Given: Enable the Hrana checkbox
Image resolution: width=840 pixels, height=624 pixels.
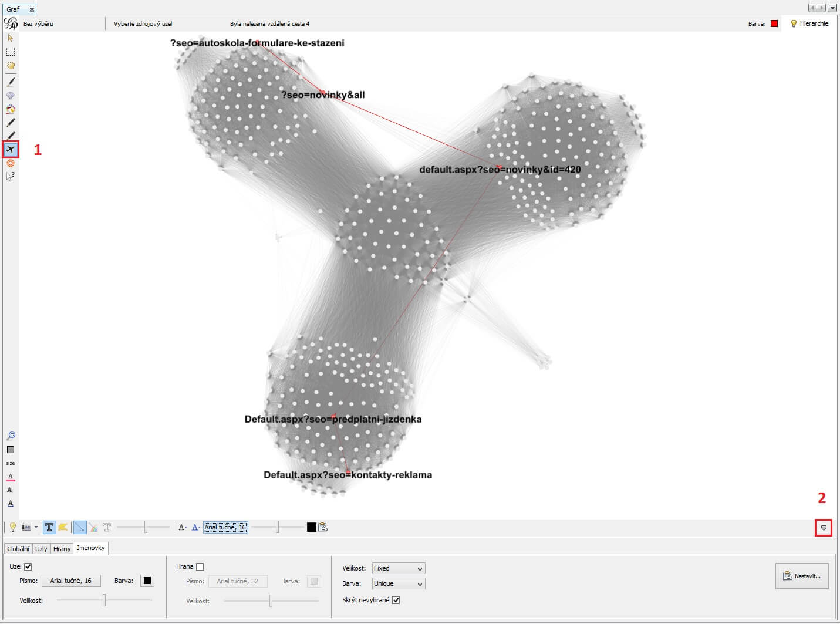Looking at the screenshot, I should pyautogui.click(x=200, y=566).
